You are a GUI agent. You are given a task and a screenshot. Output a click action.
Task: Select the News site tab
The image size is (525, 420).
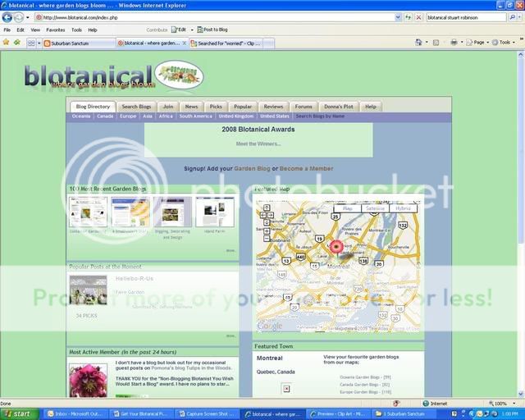(x=191, y=107)
